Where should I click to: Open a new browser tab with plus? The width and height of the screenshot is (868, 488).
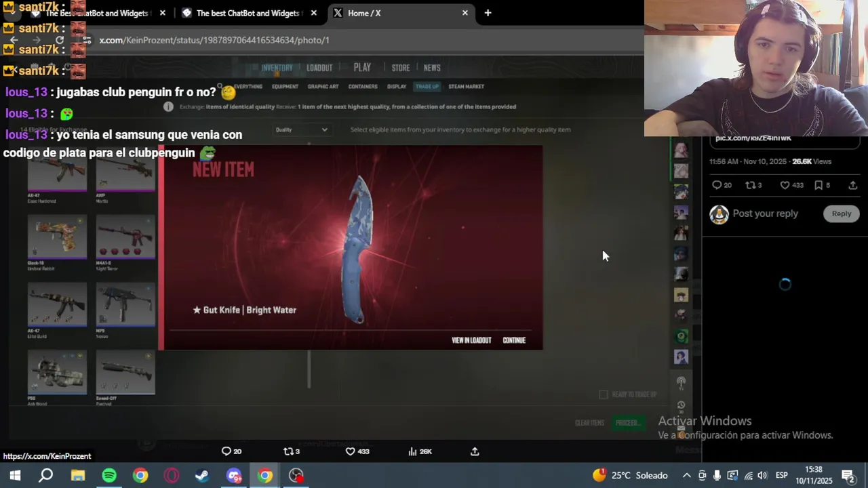[x=488, y=13]
